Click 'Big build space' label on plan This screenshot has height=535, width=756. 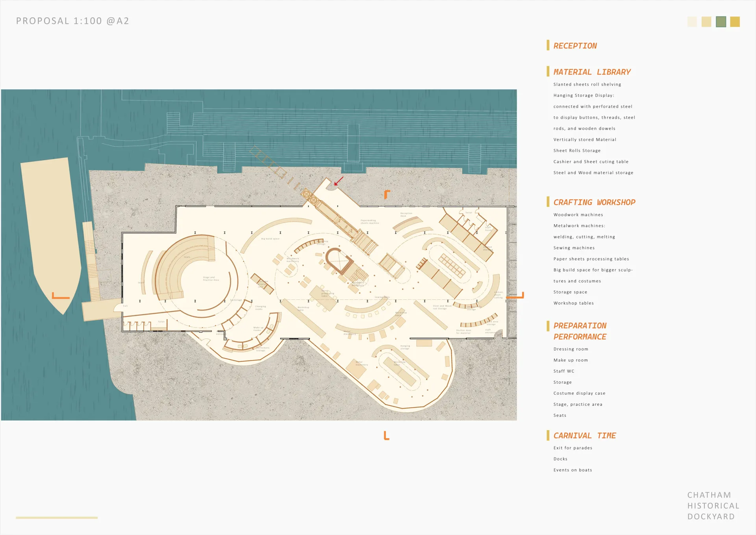point(270,239)
